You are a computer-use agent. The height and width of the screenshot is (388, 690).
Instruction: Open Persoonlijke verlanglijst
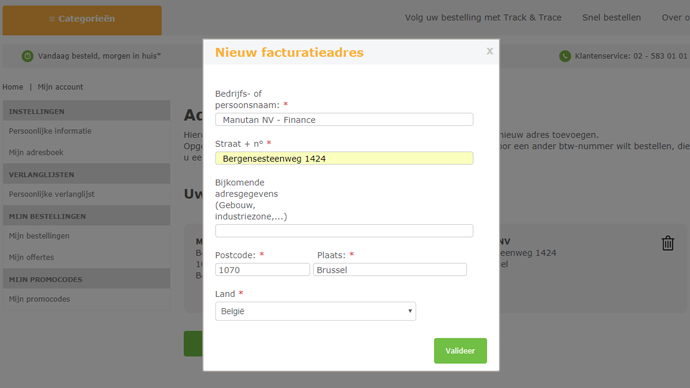(x=51, y=194)
